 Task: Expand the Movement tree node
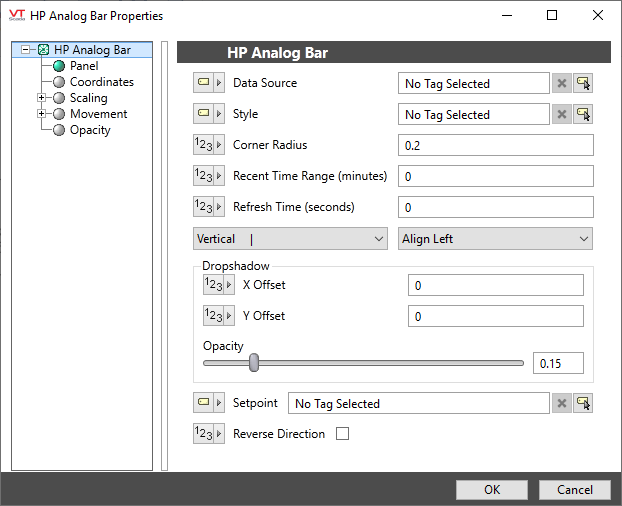[x=42, y=114]
